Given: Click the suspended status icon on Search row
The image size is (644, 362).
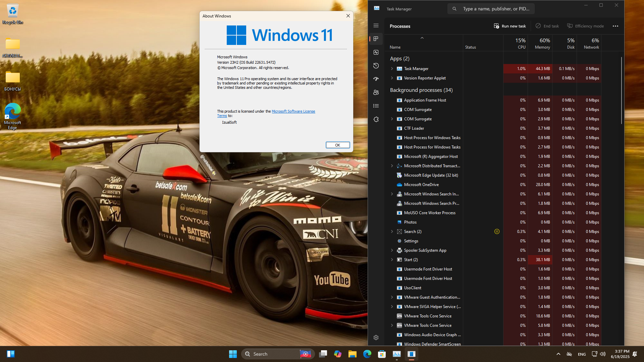Looking at the screenshot, I should point(497,231).
